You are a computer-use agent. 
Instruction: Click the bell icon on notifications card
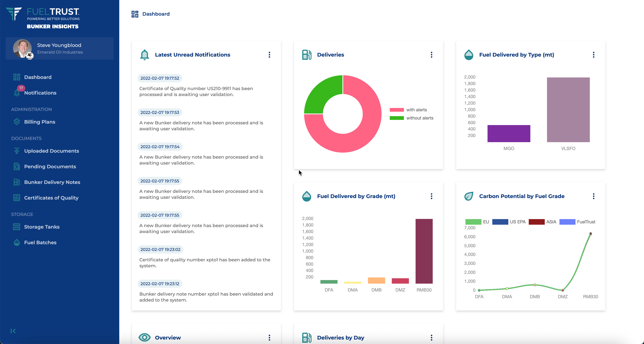point(144,55)
